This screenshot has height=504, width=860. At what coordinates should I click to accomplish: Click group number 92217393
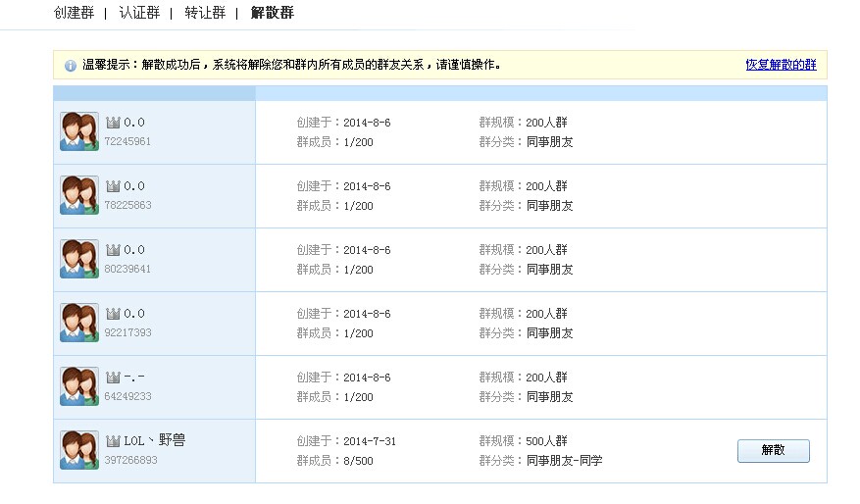click(x=127, y=332)
